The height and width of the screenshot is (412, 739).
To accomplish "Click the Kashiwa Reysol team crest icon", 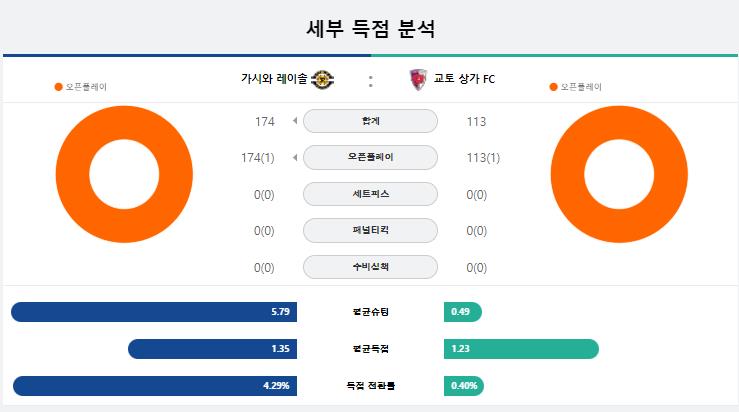I will click(x=322, y=79).
